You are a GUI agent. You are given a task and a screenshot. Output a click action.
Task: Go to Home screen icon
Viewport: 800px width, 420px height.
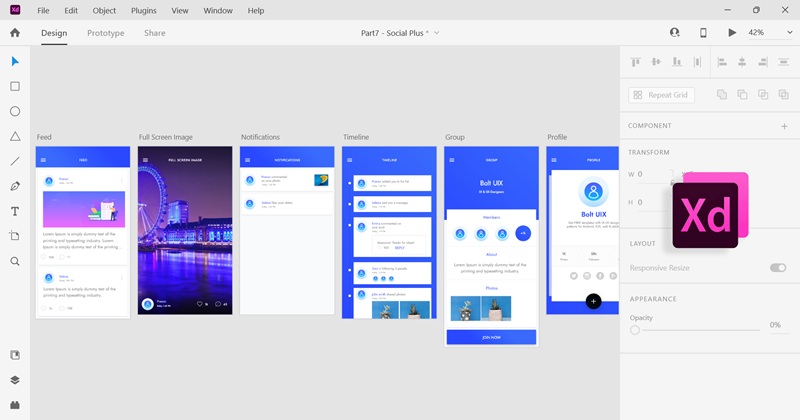[15, 33]
